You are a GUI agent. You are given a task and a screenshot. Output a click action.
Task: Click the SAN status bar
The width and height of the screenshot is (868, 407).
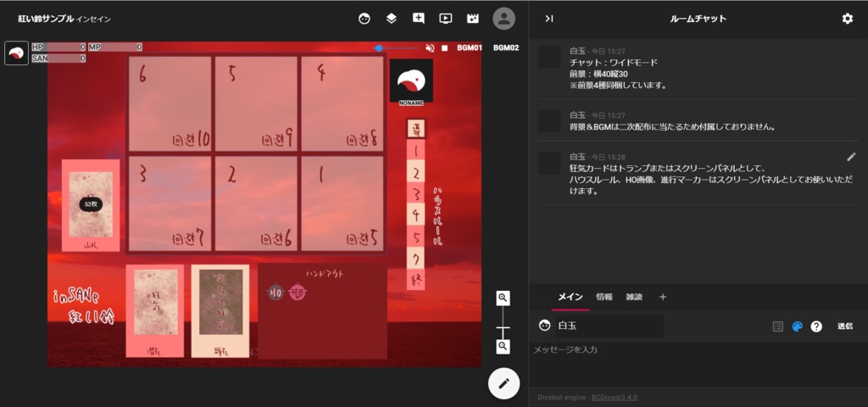(x=58, y=59)
